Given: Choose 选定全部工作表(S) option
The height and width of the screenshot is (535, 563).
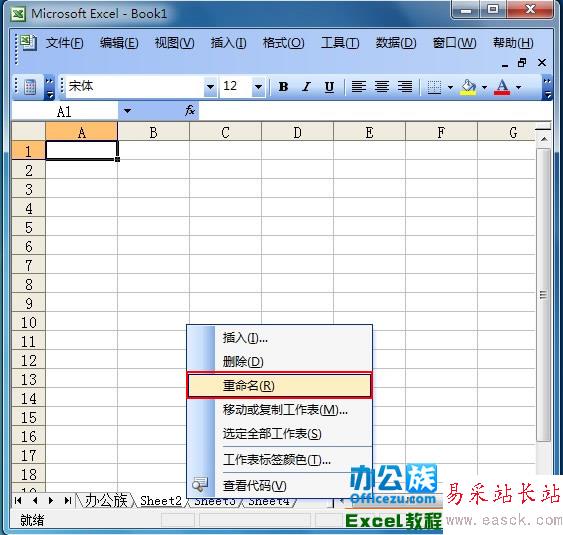Looking at the screenshot, I should (x=280, y=434).
